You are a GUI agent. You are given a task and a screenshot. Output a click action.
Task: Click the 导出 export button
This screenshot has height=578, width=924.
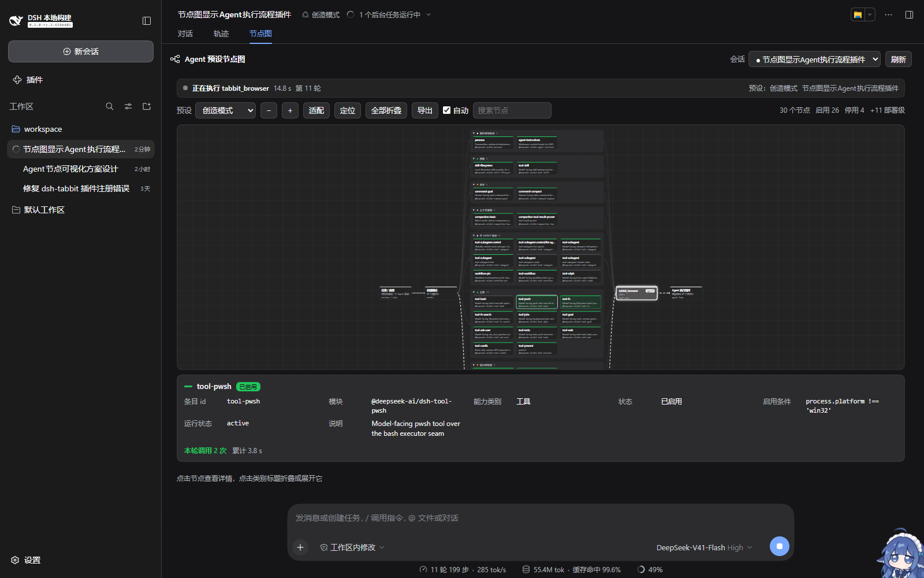pyautogui.click(x=425, y=110)
